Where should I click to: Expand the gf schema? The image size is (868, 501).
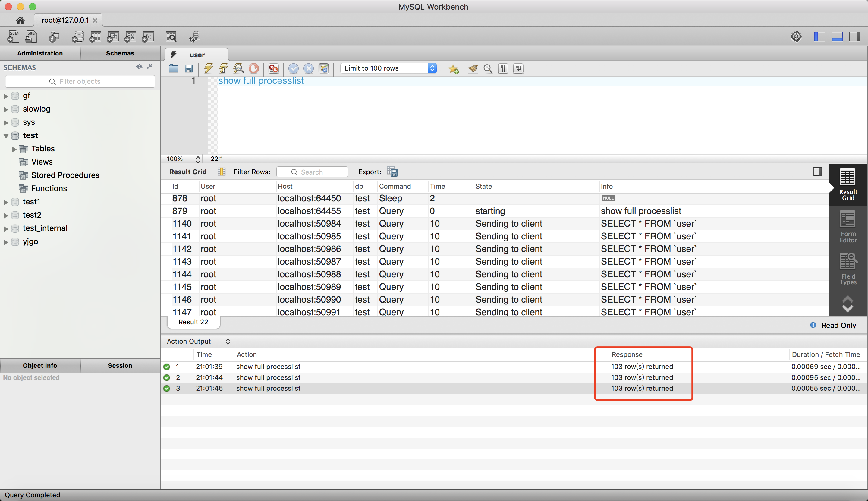[6, 96]
